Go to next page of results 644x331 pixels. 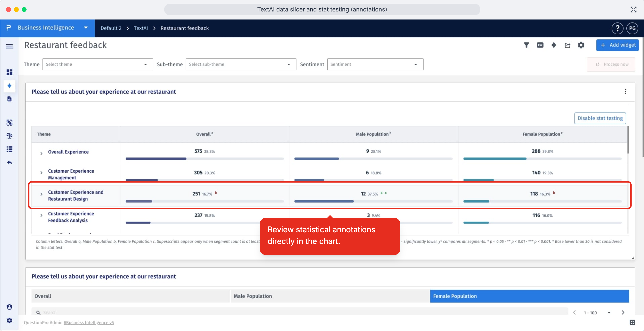tap(623, 312)
